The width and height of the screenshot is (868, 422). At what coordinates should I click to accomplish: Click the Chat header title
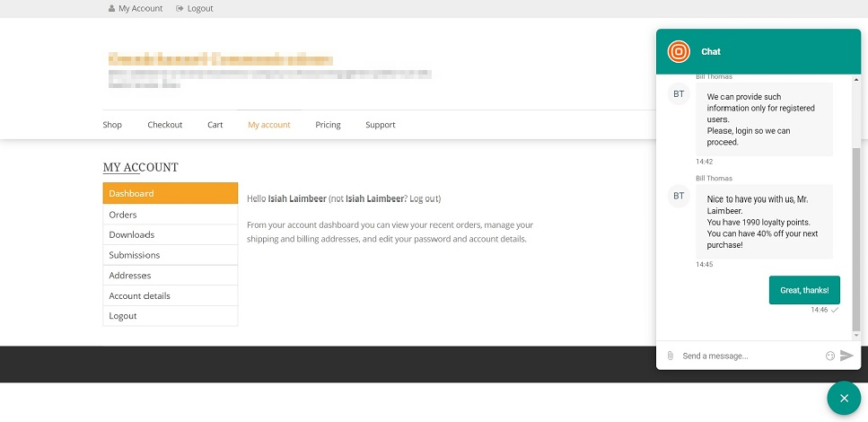711,51
